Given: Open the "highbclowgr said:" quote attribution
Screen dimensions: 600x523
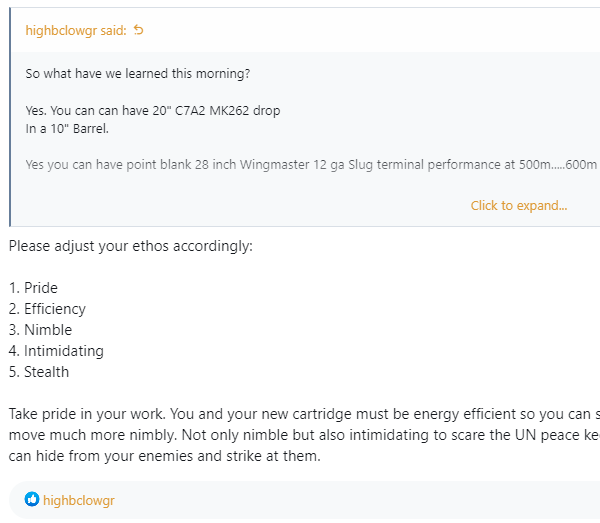Looking at the screenshot, I should 76,30.
